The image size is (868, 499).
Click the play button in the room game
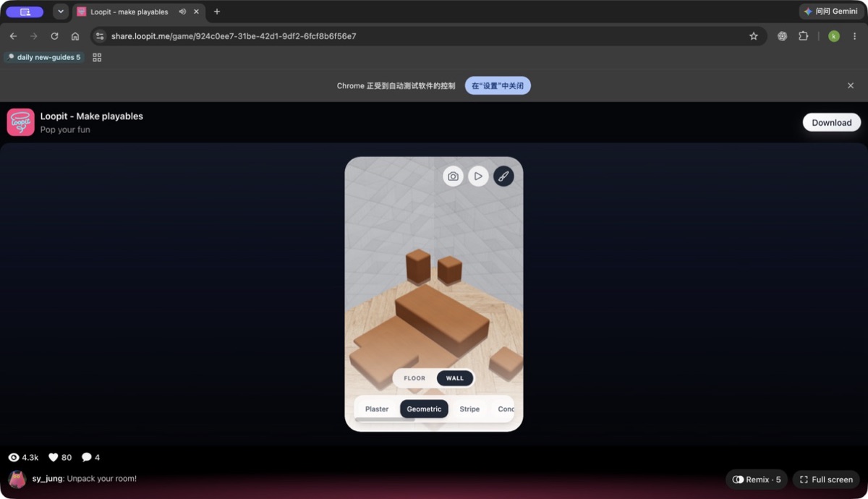(478, 176)
